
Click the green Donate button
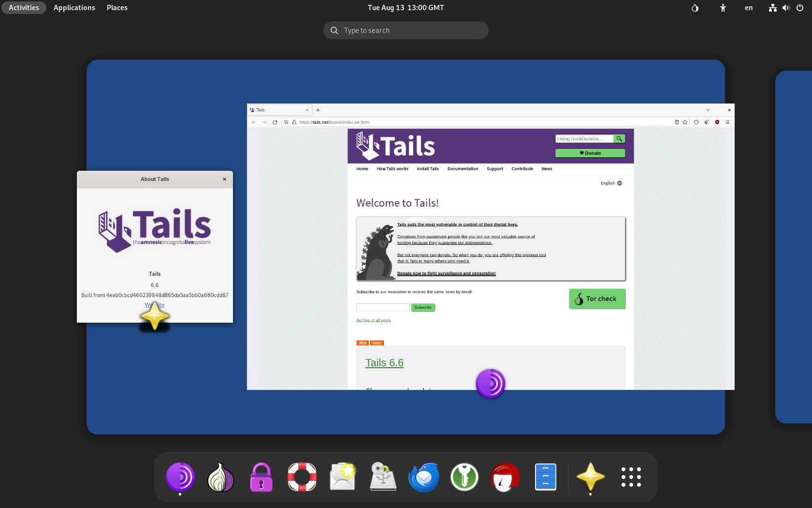(x=590, y=153)
